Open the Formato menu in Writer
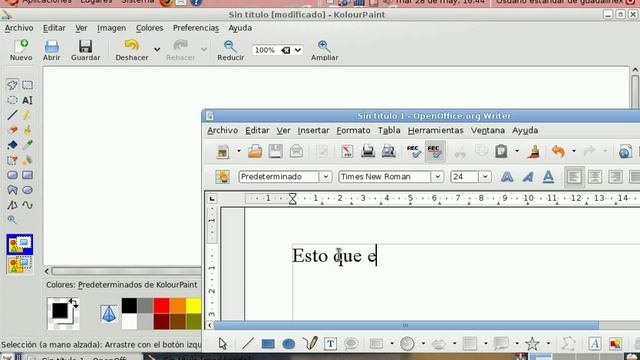The width and height of the screenshot is (640, 360). pos(353,131)
